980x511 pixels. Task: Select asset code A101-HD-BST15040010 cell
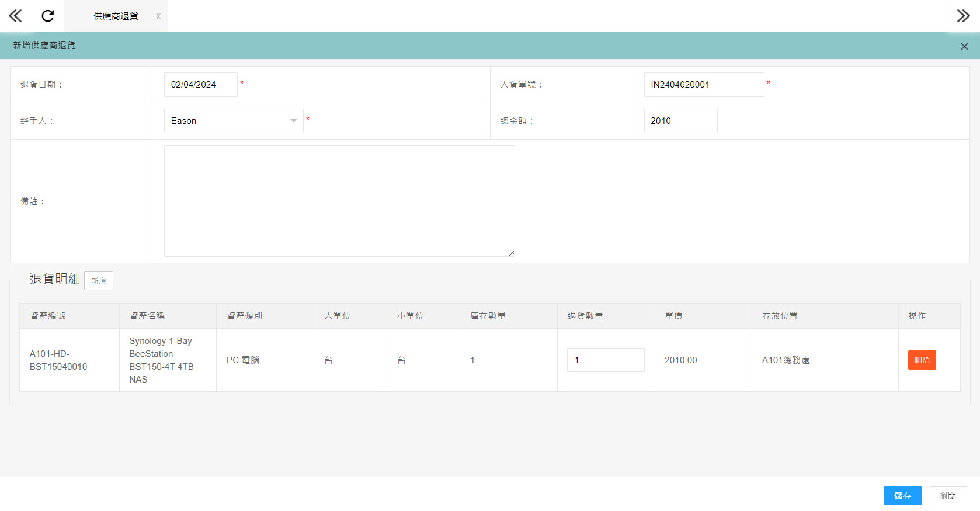58,360
